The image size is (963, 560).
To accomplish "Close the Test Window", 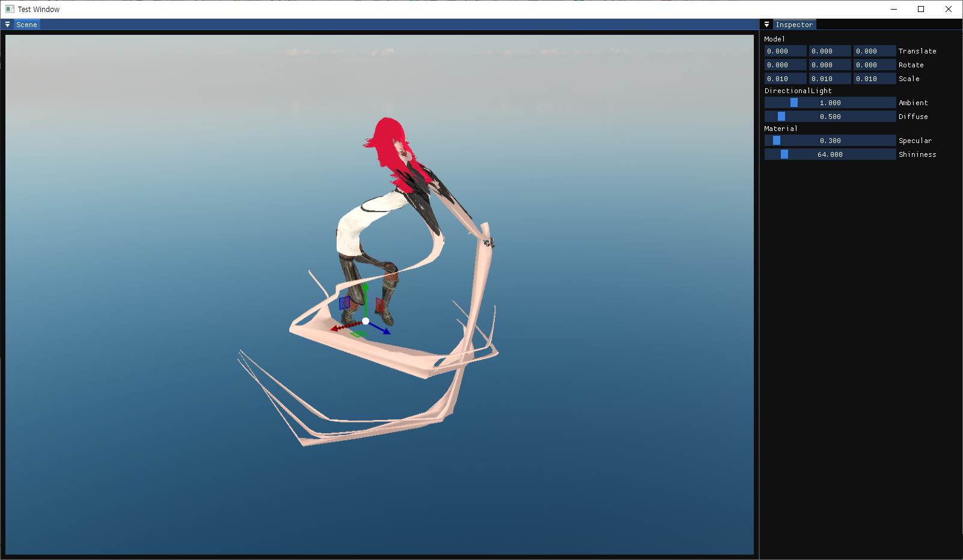I will tap(949, 9).
